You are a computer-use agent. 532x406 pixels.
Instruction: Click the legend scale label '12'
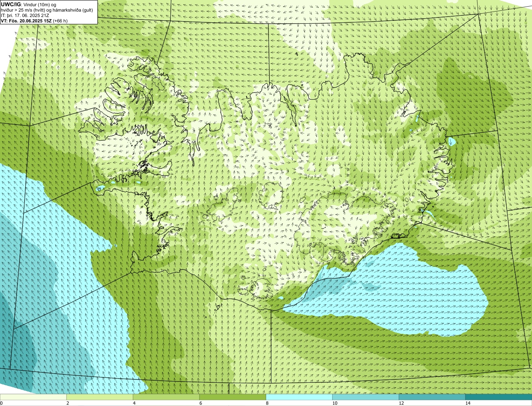[x=401, y=403]
